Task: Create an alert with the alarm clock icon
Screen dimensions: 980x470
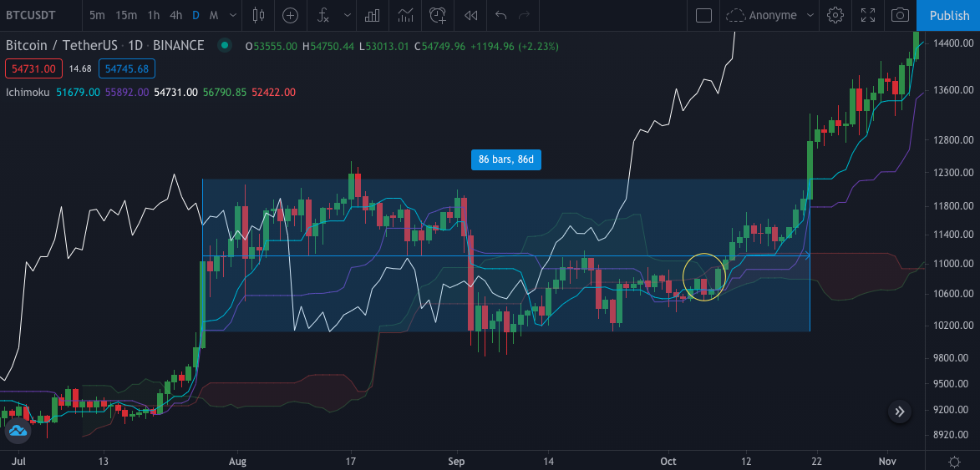Action: coord(438,16)
